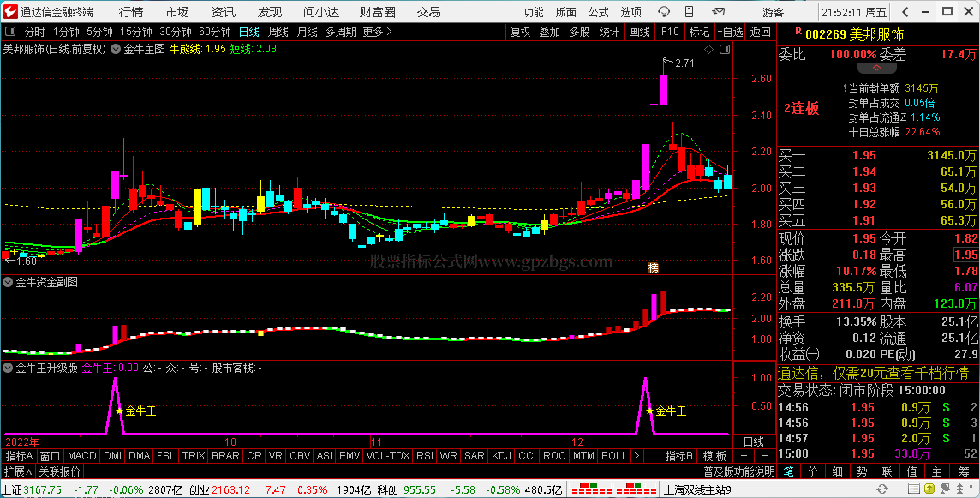The image size is (980, 498).
Task: Switch to the 分时 intraday view
Action: [35, 32]
